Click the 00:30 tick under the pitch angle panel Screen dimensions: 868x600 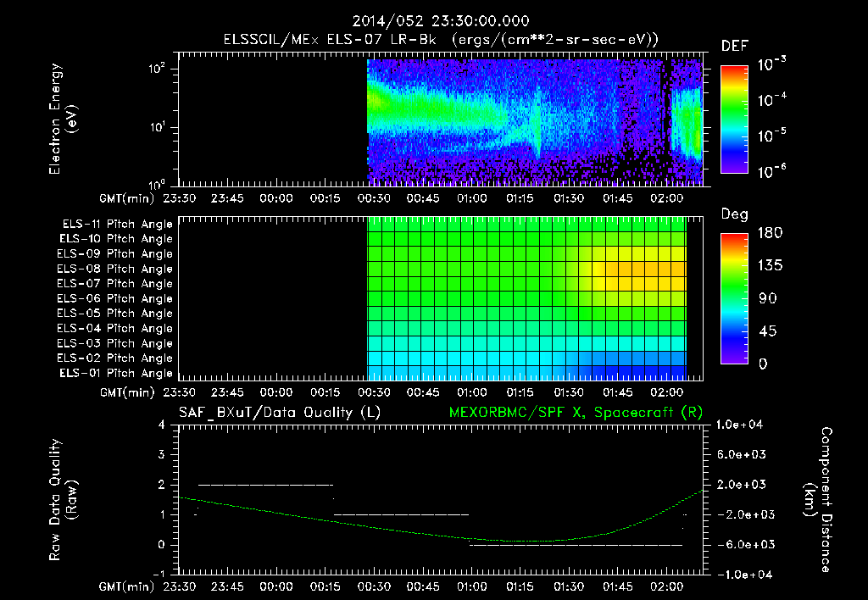[374, 392]
